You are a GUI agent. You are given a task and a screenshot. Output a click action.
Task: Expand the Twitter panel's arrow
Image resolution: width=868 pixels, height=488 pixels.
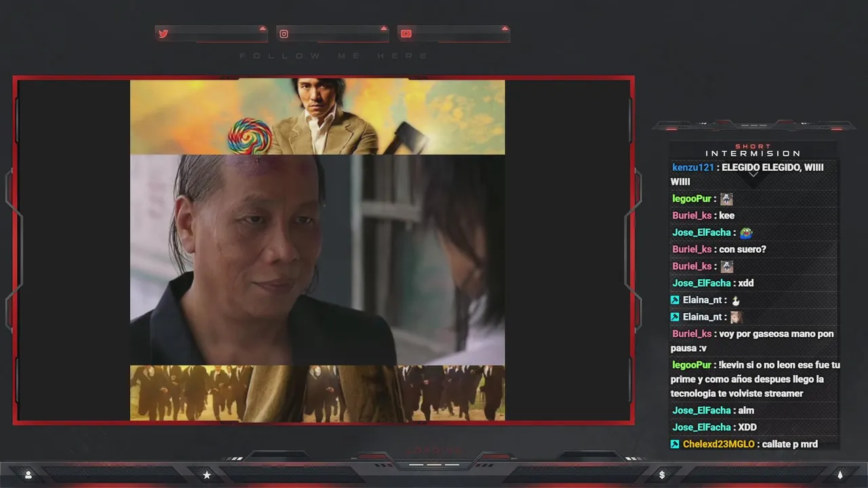(x=262, y=28)
